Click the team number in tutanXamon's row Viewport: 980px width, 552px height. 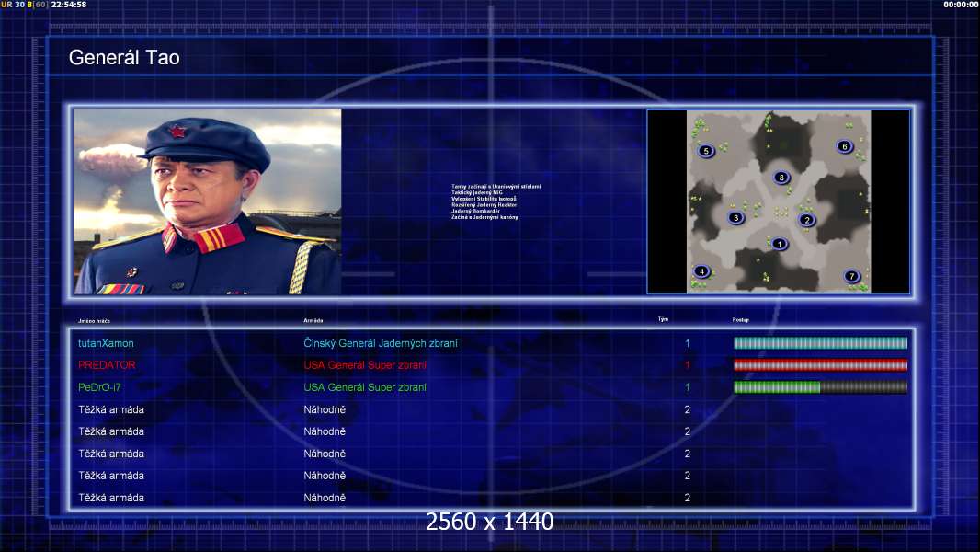[x=688, y=343]
